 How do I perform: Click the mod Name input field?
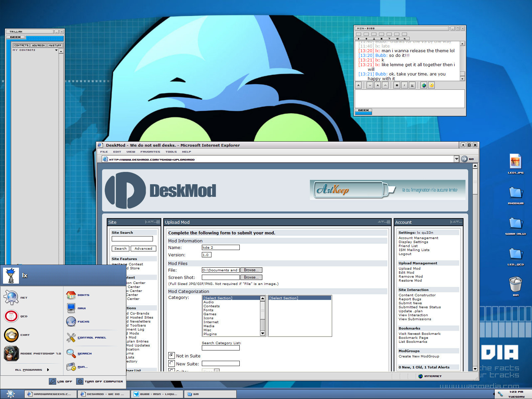click(221, 247)
